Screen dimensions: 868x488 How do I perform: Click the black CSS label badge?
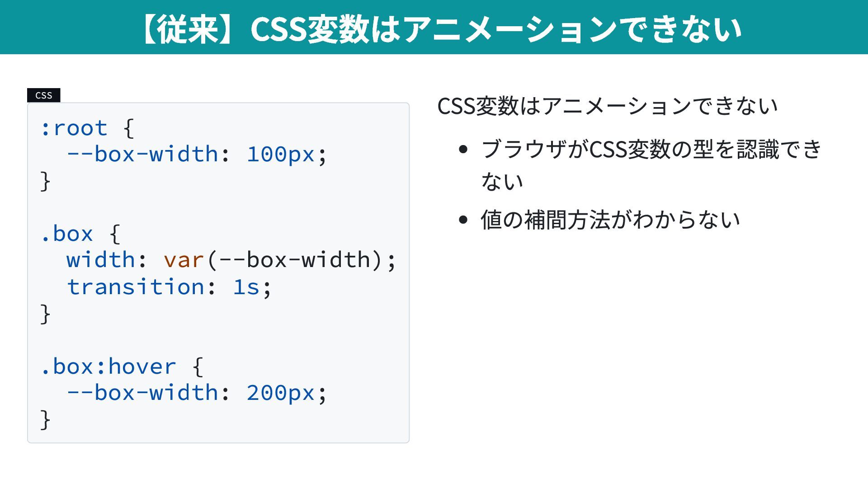pyautogui.click(x=43, y=95)
